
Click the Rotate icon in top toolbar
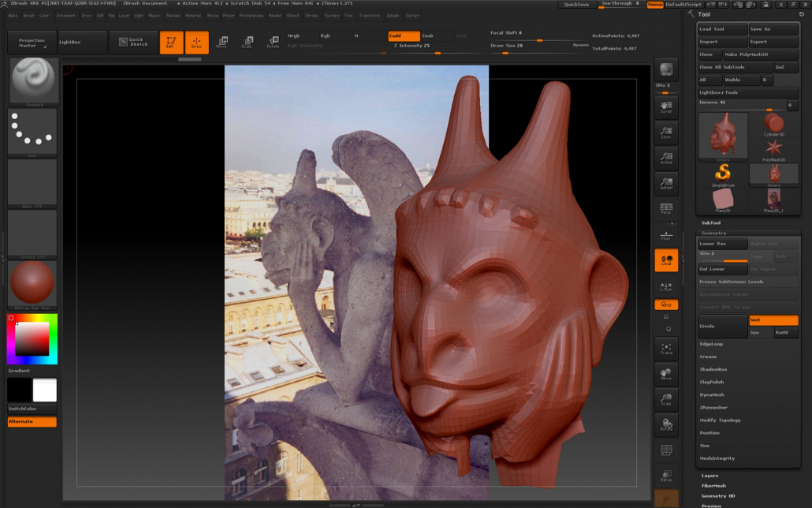coord(273,43)
